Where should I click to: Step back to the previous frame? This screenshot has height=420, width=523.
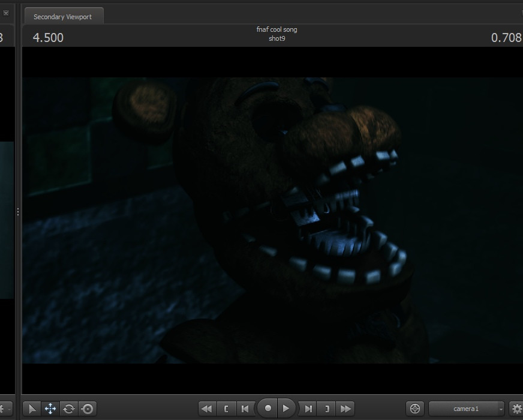tap(245, 409)
